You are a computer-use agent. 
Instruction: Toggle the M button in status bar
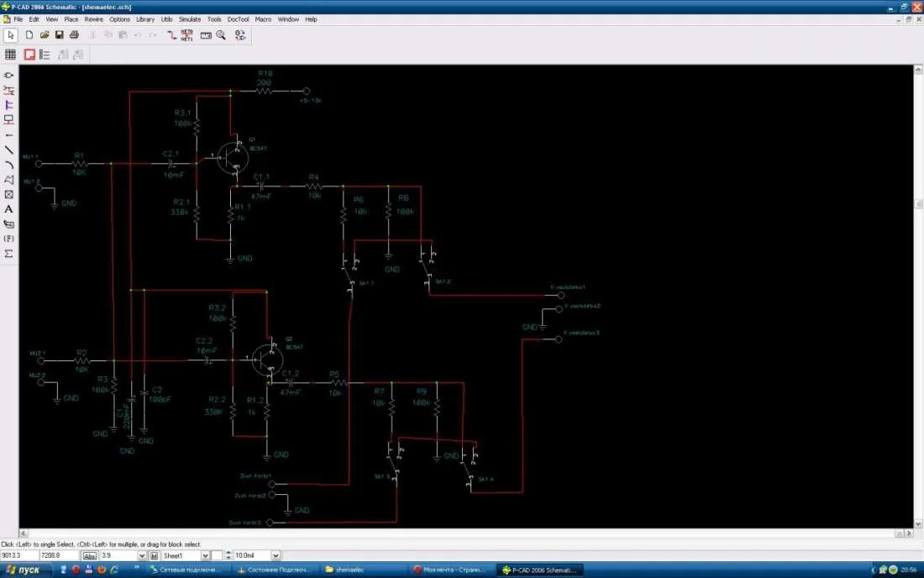pos(155,556)
